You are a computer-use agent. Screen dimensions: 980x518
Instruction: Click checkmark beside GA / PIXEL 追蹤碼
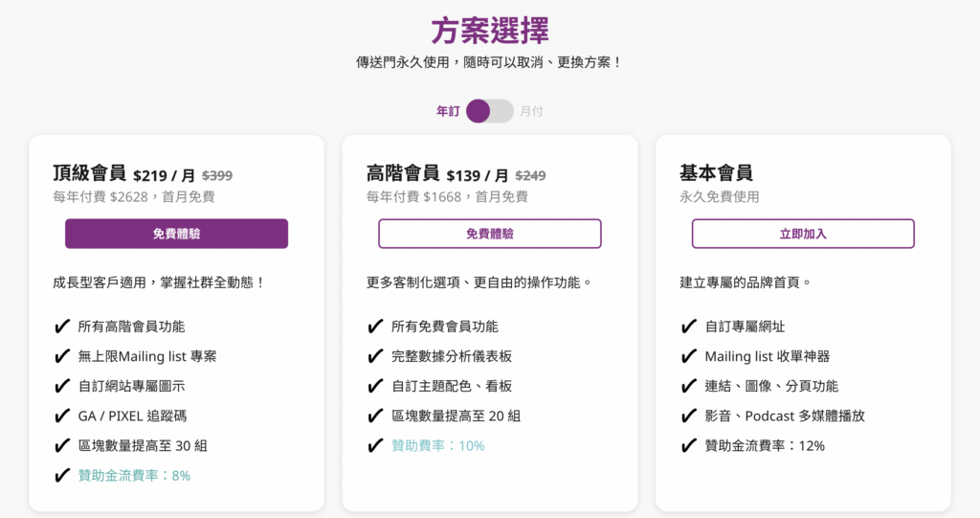click(62, 416)
